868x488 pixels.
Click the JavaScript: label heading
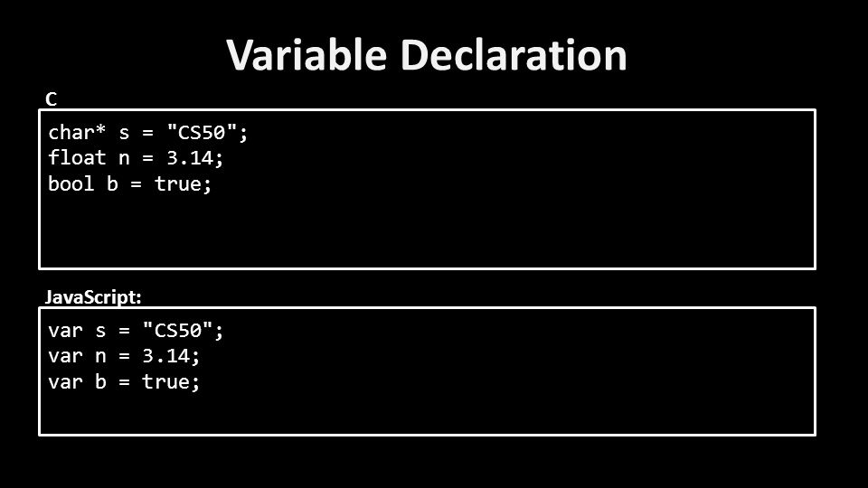point(93,297)
